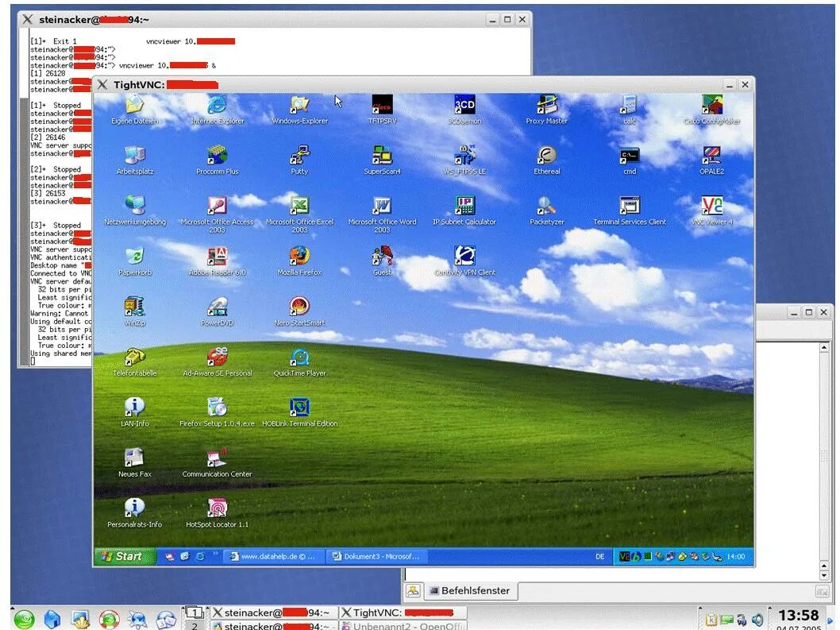Launch the Putty shortcut

pos(299,156)
